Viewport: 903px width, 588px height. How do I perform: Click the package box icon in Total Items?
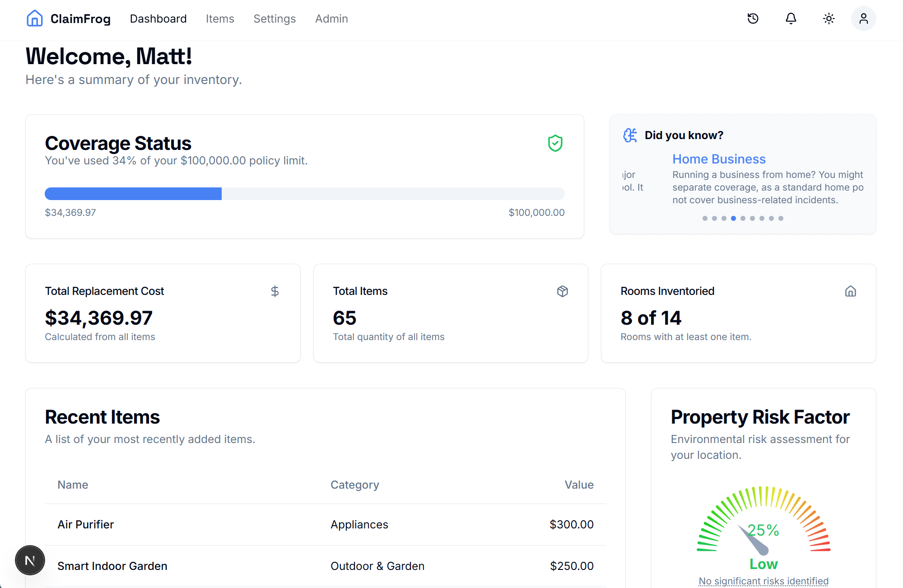pos(563,291)
